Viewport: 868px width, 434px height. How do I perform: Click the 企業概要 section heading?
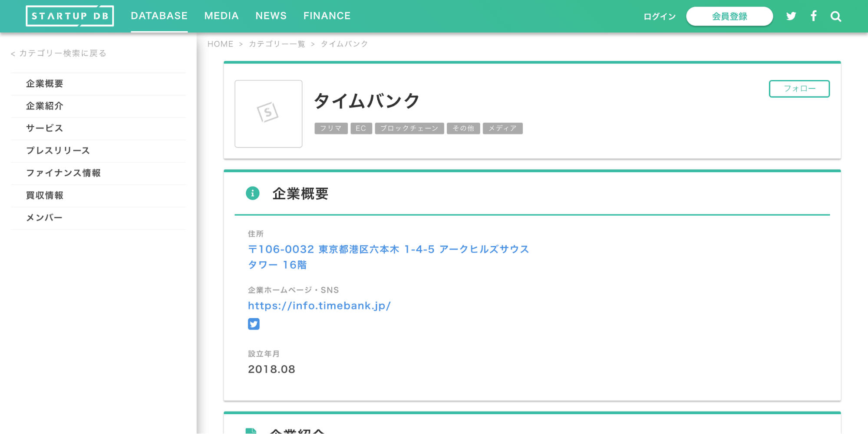tap(300, 194)
